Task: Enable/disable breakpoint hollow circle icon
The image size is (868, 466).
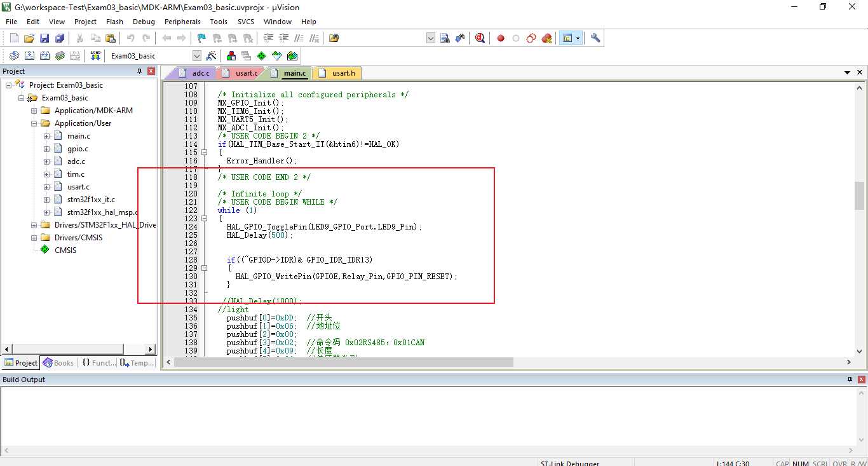Action: 516,38
